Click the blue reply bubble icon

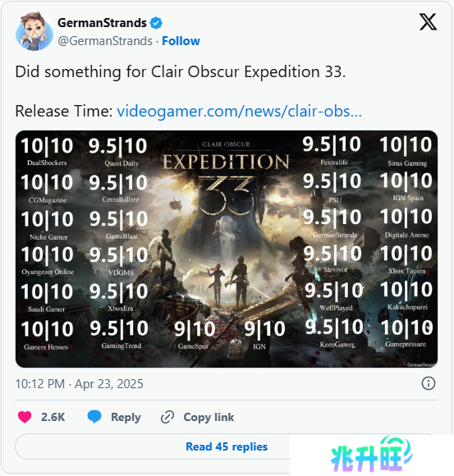coord(94,417)
